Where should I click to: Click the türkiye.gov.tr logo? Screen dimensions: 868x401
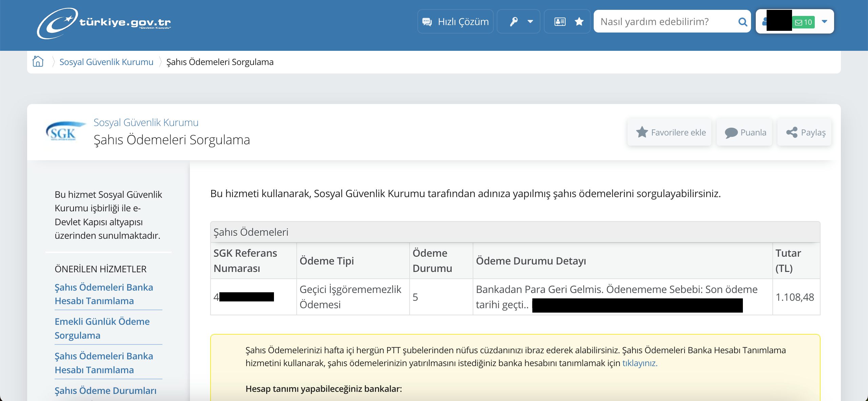103,23
